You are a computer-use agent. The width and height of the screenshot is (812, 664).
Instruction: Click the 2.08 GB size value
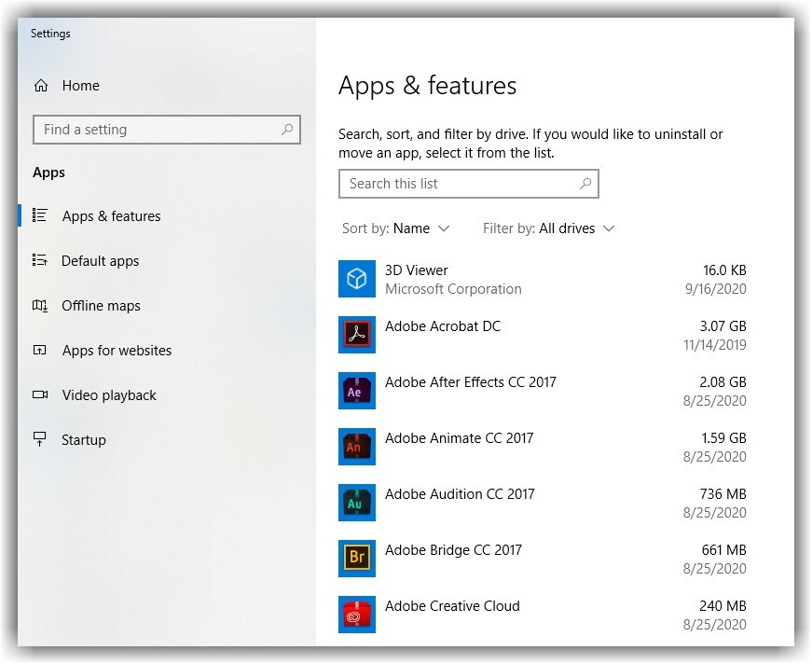pyautogui.click(x=723, y=381)
